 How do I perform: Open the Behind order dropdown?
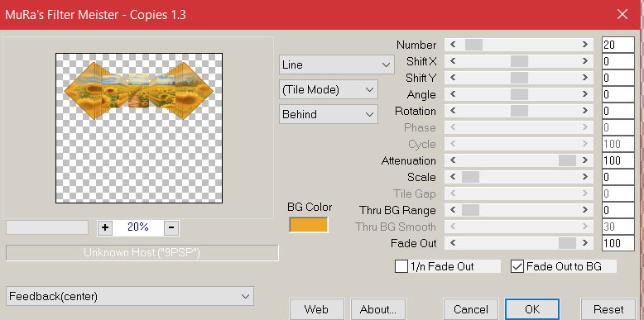pyautogui.click(x=328, y=114)
